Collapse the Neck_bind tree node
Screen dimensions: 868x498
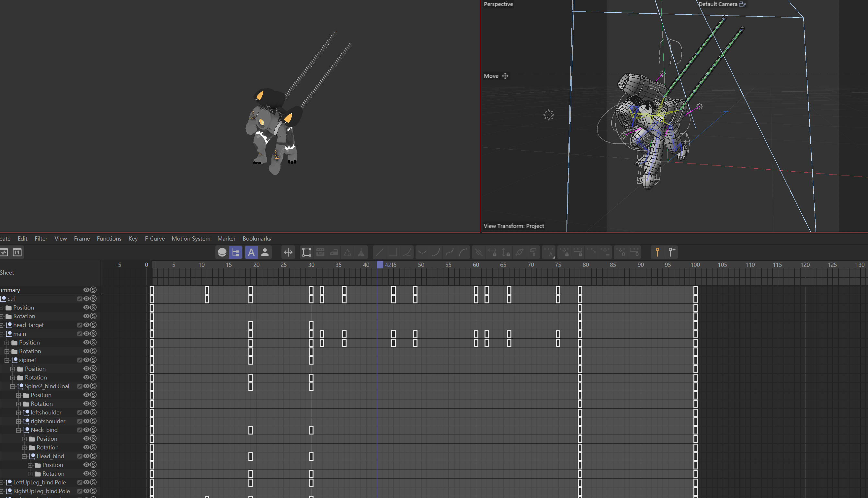pyautogui.click(x=18, y=430)
